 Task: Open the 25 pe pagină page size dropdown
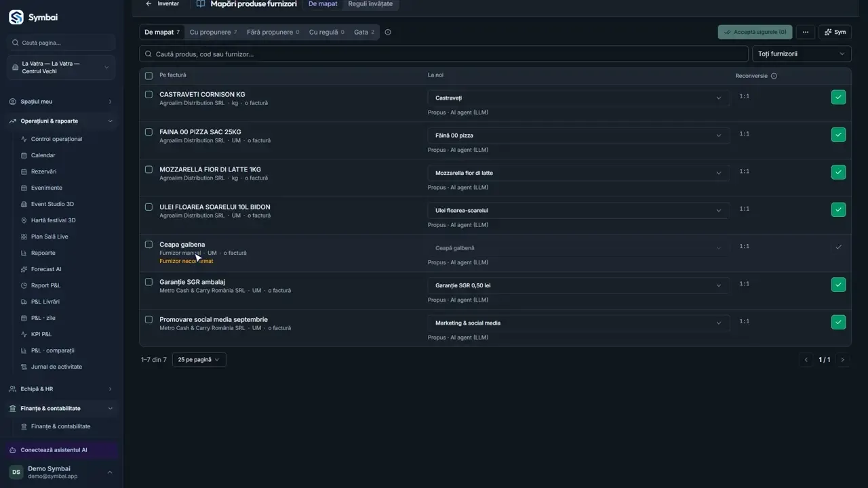click(199, 360)
